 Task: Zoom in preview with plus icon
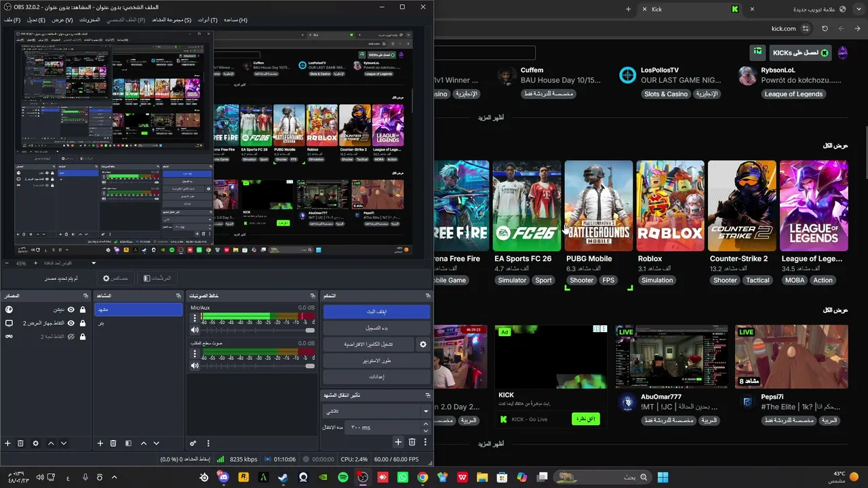pos(36,263)
